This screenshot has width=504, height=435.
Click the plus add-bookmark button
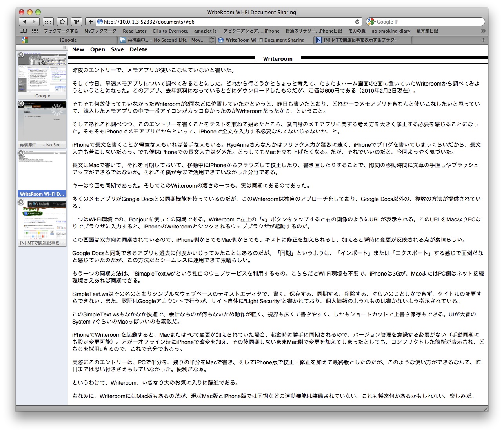[91, 22]
